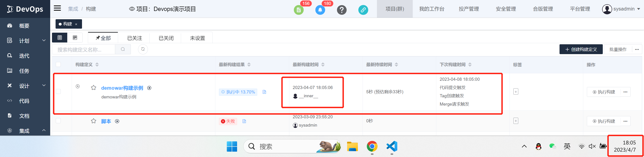Check the select-all checkbox in table header

point(58,65)
